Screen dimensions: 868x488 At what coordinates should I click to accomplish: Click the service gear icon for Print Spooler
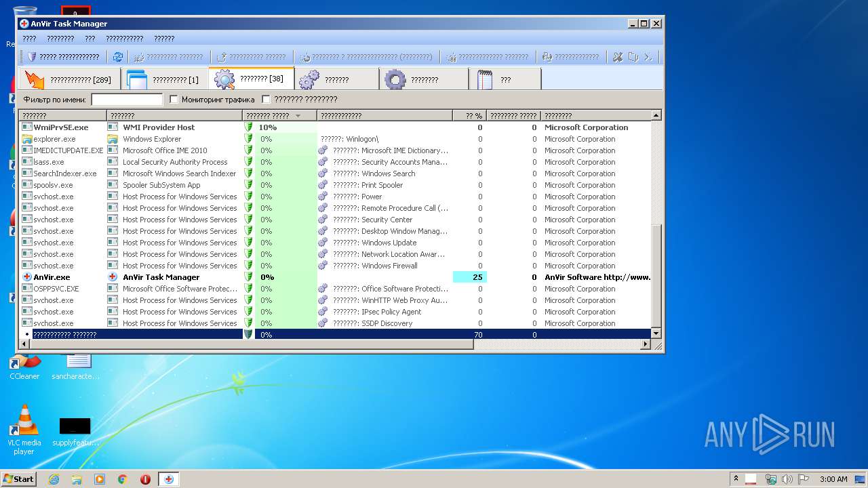(323, 185)
